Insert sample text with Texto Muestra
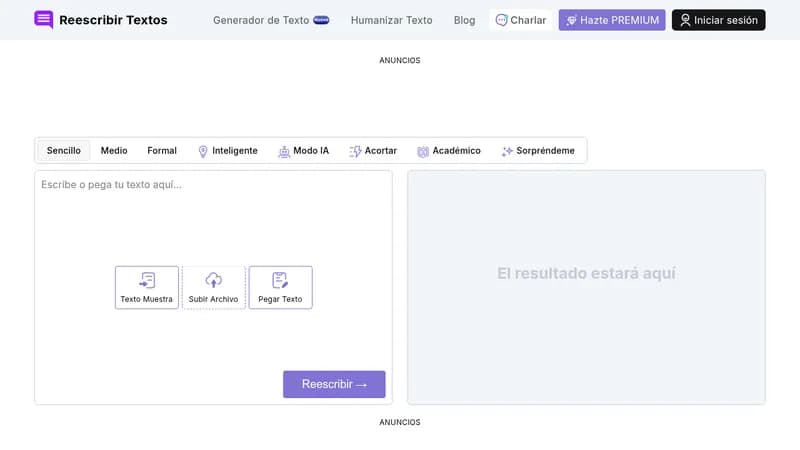800x450 pixels. pyautogui.click(x=147, y=287)
